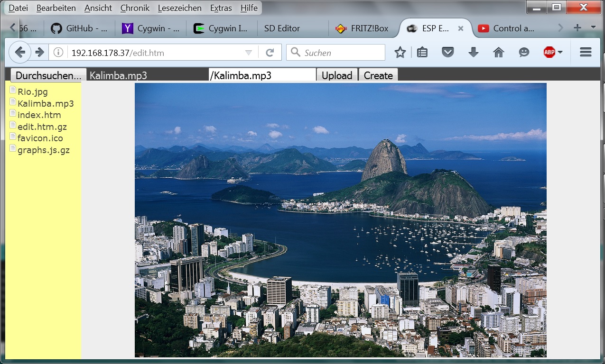The image size is (605, 364).
Task: Open the Lesezeichen menu
Action: (179, 8)
